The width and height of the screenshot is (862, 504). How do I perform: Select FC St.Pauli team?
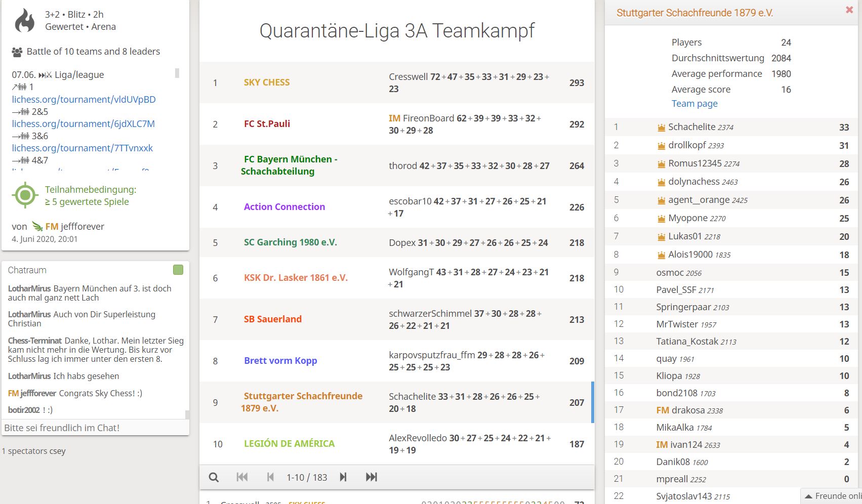(267, 124)
